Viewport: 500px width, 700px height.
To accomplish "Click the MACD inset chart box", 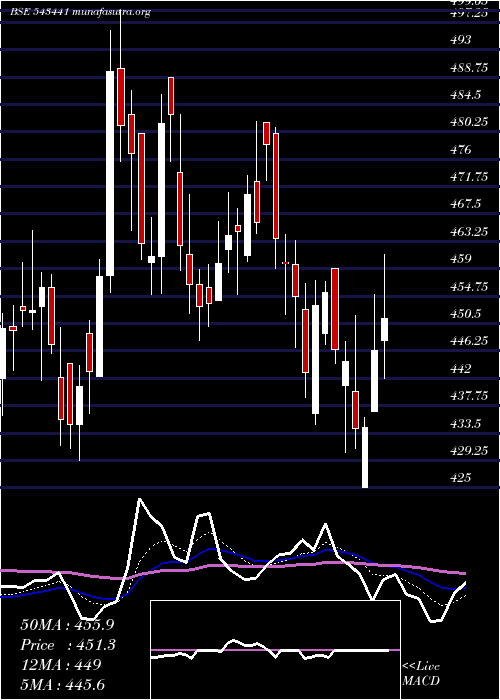I will (275, 650).
